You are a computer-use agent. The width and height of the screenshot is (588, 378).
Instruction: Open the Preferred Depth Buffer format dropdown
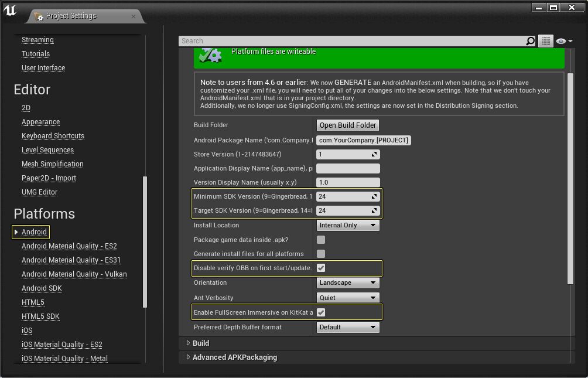(348, 327)
